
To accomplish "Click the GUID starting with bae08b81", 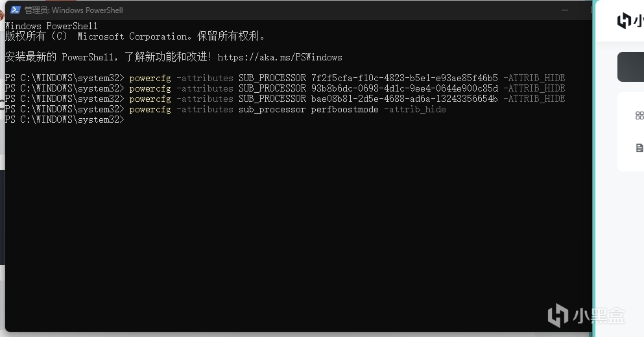I will (404, 99).
